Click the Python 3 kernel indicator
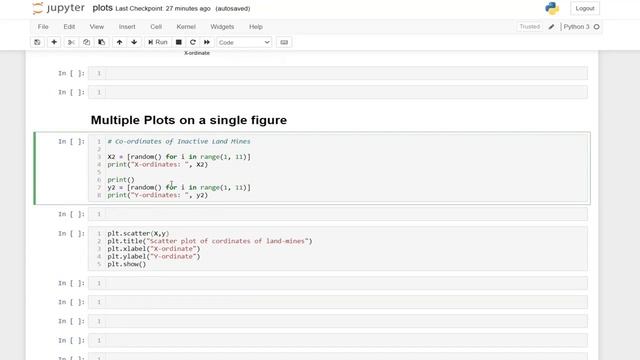This screenshot has height=360, width=640. 576,27
